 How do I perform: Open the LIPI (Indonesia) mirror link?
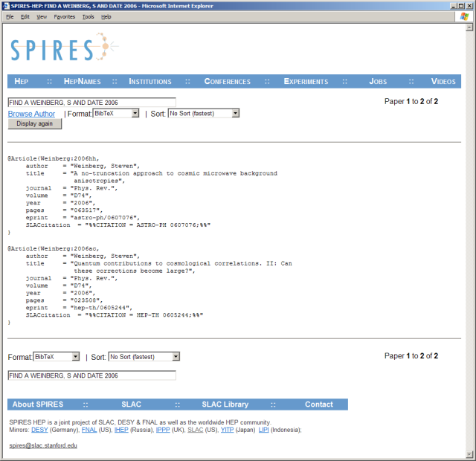click(263, 430)
